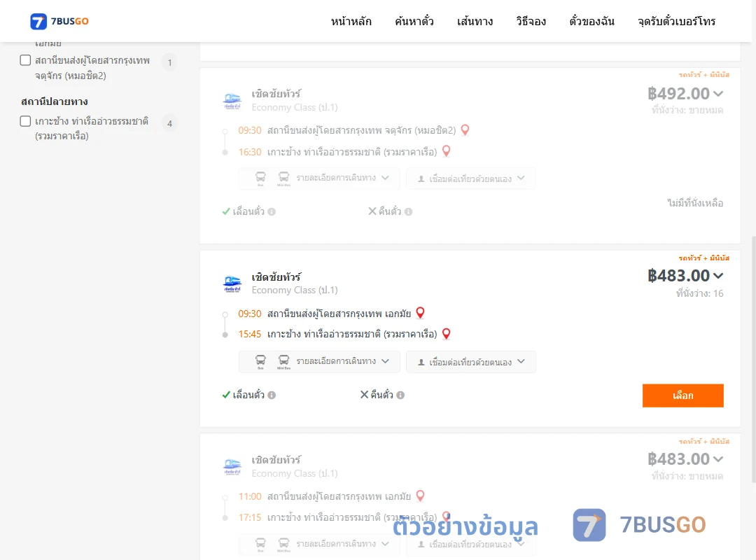Click the orange เลือก button
This screenshot has height=560, width=756.
point(682,395)
